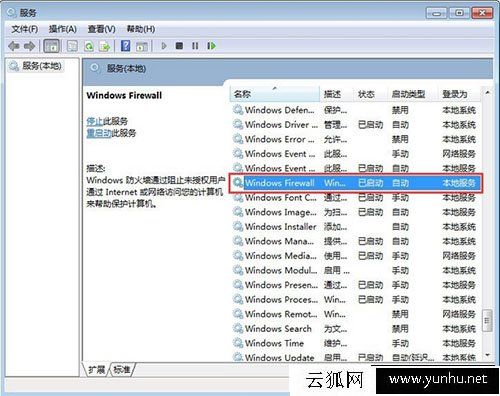500x396 pixels.
Task: Select the Windows Update service row
Action: pos(356,357)
